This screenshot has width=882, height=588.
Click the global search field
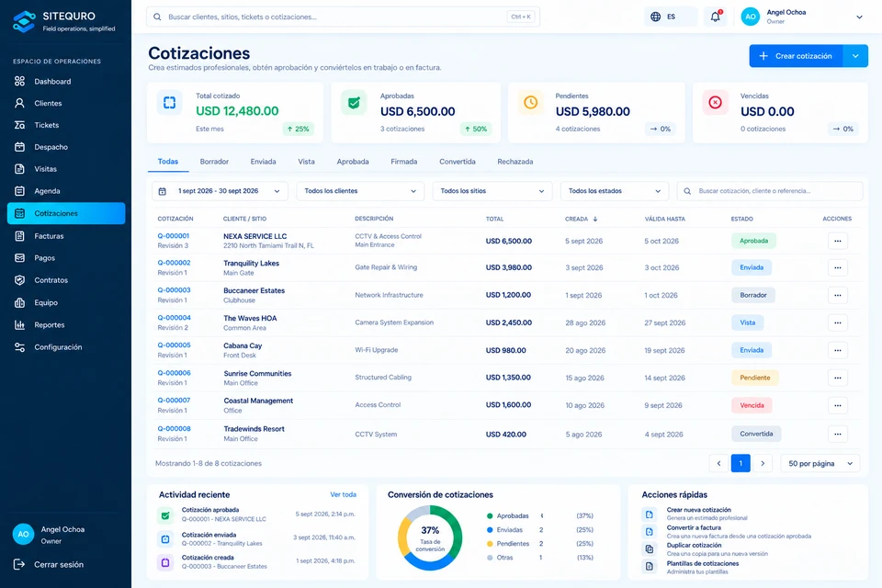343,17
